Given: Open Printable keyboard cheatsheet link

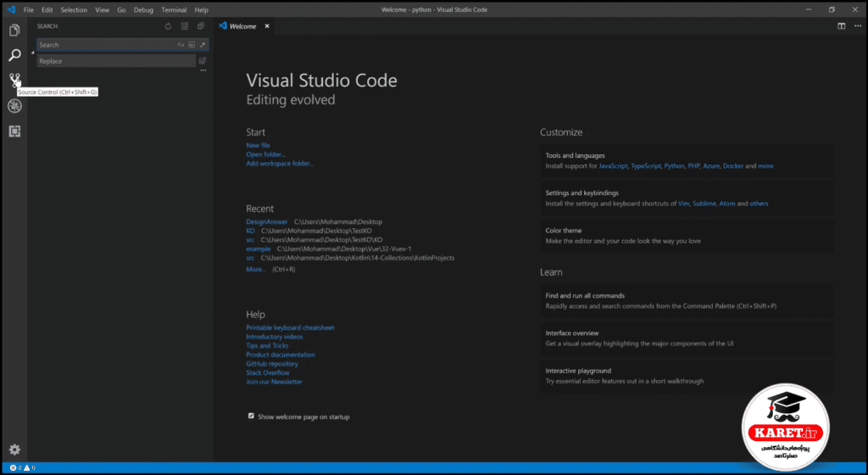Looking at the screenshot, I should [290, 327].
